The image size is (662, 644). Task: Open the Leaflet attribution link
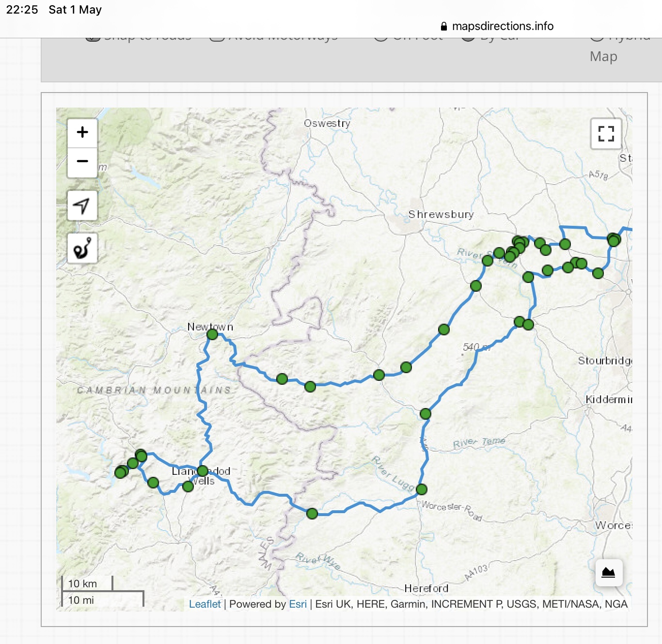click(x=205, y=604)
